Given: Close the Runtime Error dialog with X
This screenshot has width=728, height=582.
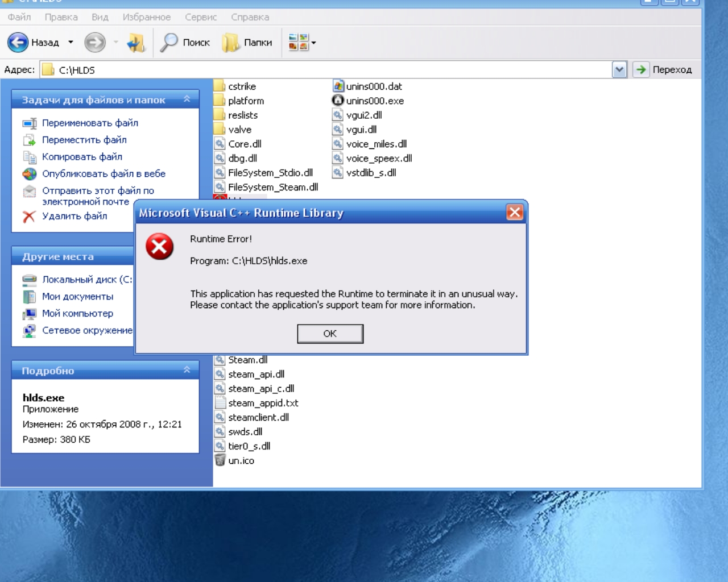Looking at the screenshot, I should pyautogui.click(x=515, y=213).
